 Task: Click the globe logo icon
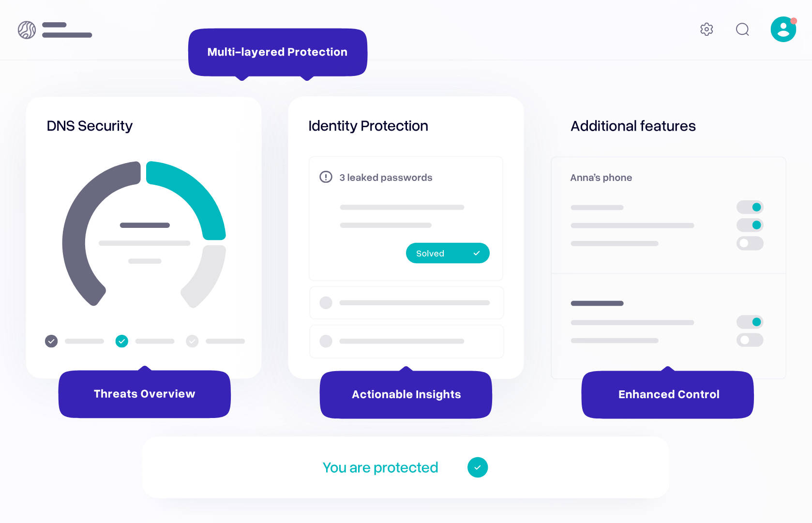27,30
